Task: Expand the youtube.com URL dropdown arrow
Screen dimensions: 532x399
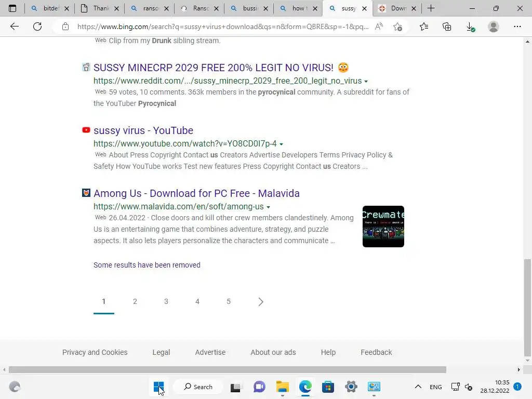Action: 281,144
